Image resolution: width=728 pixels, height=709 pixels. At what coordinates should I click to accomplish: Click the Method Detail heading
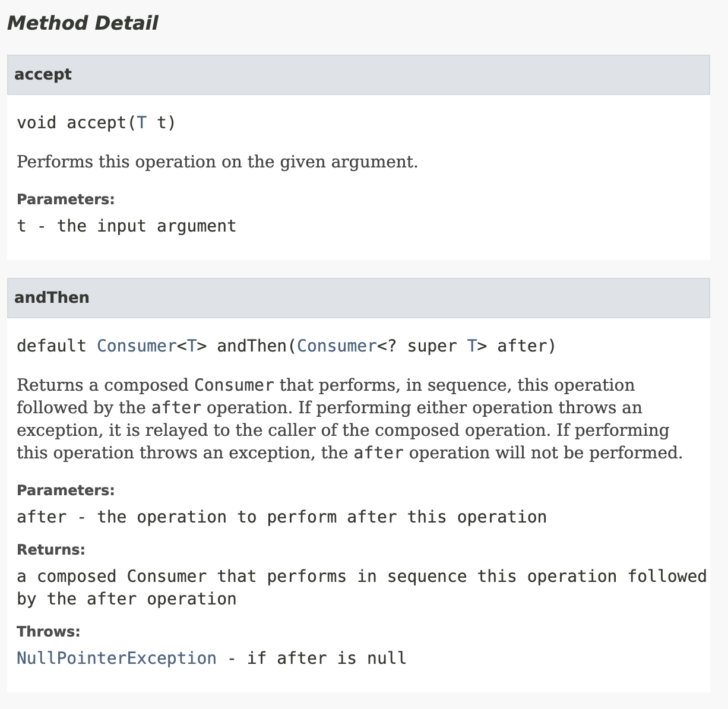83,23
